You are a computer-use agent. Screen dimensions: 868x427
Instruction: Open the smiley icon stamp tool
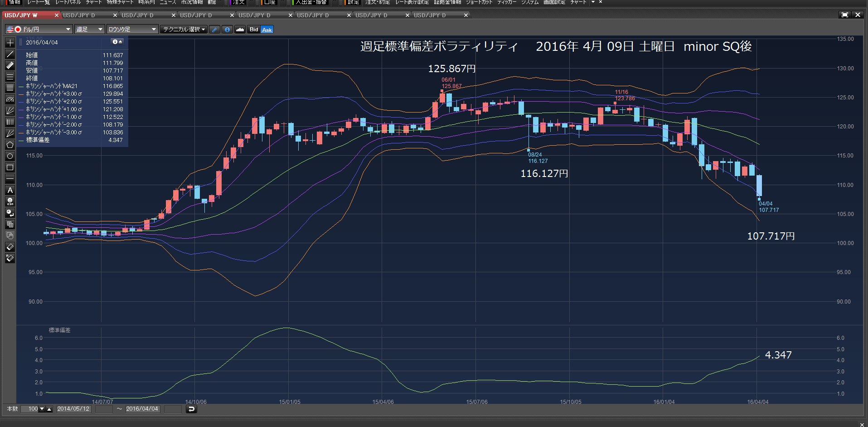click(10, 201)
